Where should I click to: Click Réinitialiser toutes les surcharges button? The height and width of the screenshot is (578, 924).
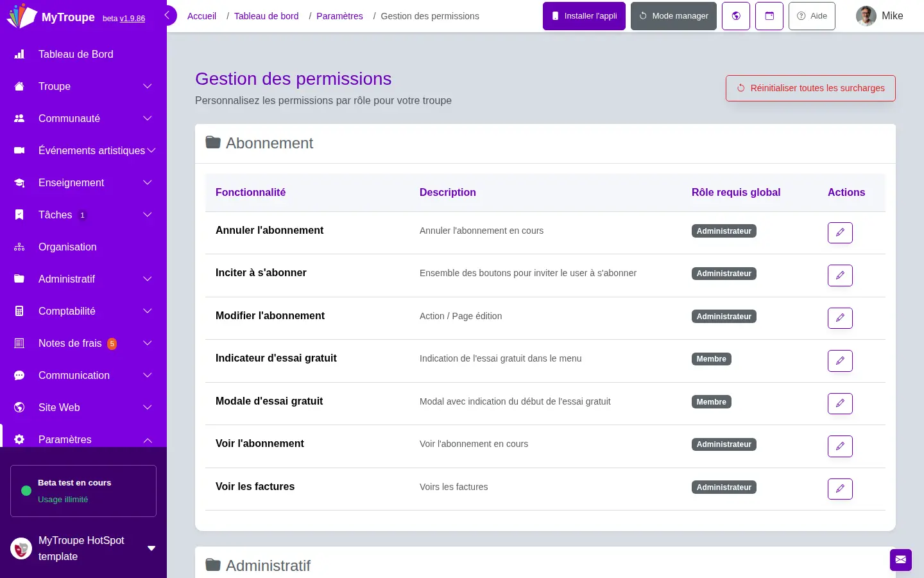(x=810, y=89)
